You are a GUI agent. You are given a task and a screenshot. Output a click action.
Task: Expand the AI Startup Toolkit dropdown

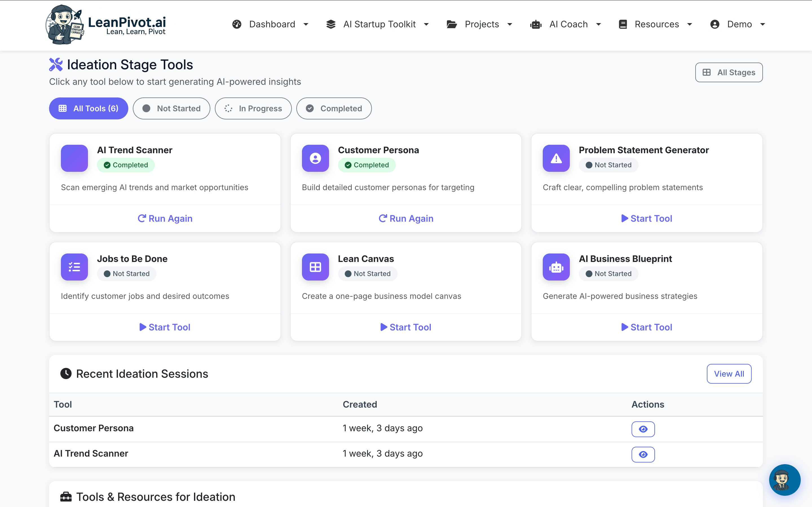[x=377, y=24]
